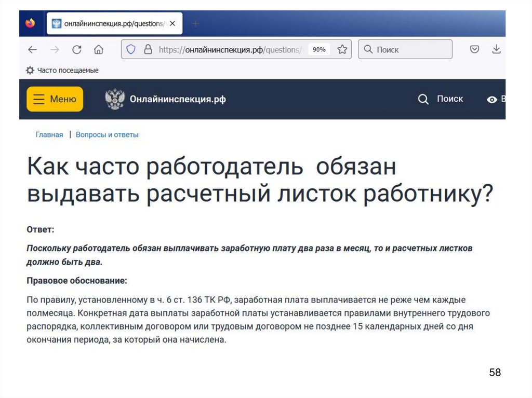This screenshot has height=398, width=532.
Task: Bookmark this page with the star
Action: (342, 49)
